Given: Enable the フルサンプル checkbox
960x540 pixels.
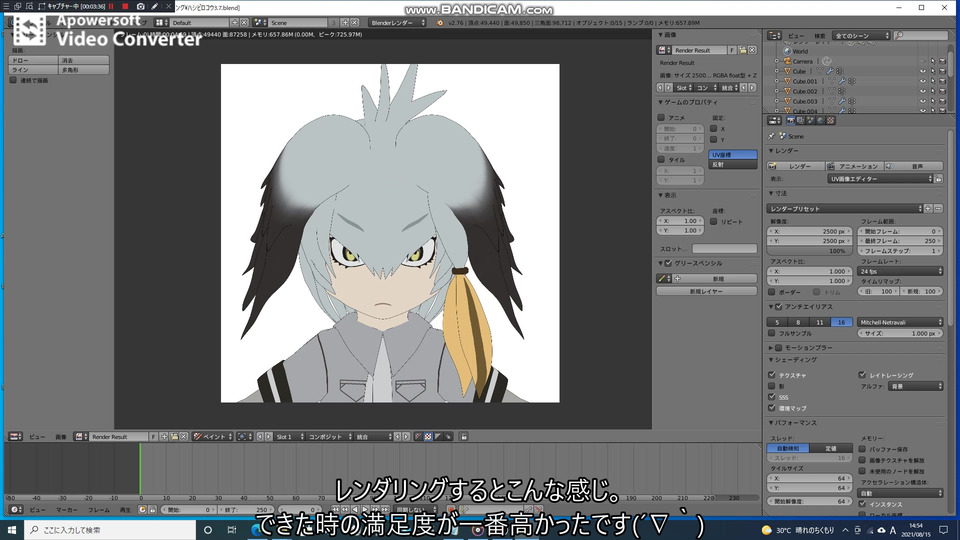Looking at the screenshot, I should 771,333.
